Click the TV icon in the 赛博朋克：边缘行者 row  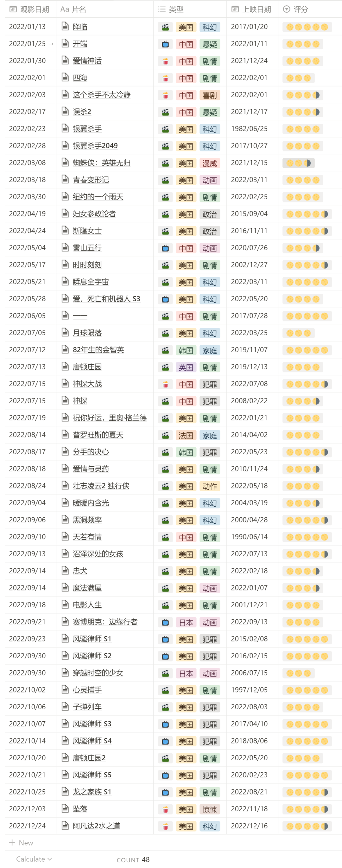165,622
